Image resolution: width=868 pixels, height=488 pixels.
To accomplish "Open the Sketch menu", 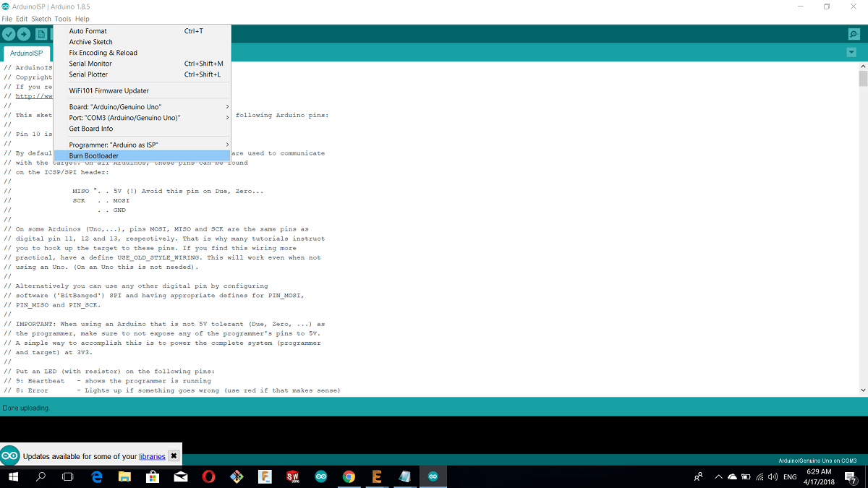I will [x=41, y=19].
